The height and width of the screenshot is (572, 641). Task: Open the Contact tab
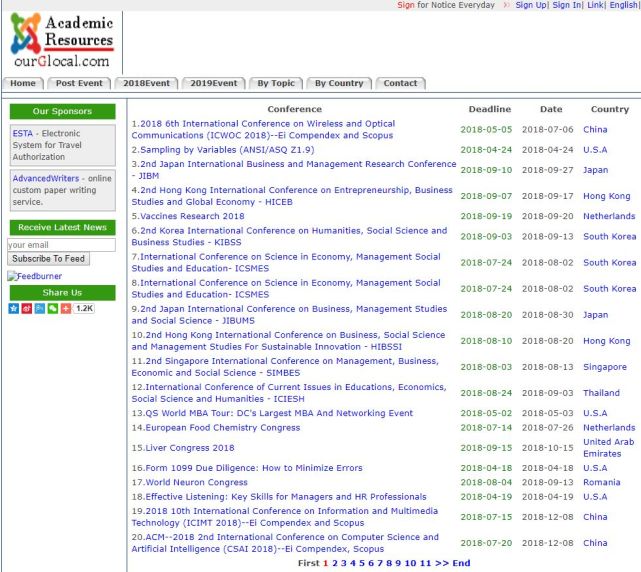pos(400,83)
